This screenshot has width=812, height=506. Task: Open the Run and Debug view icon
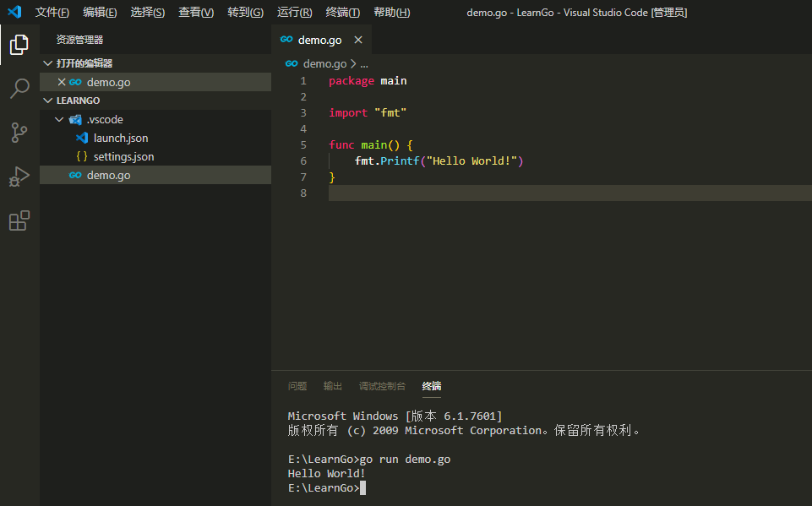click(19, 177)
